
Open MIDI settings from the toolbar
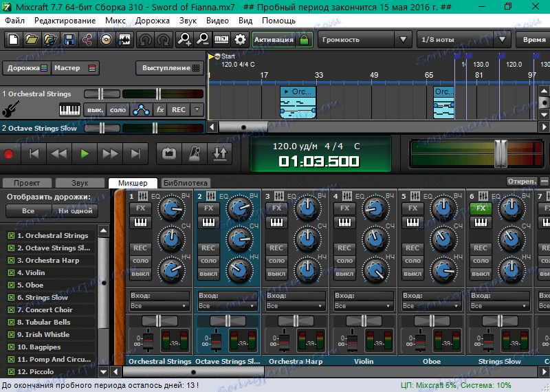pyautogui.click(x=222, y=40)
